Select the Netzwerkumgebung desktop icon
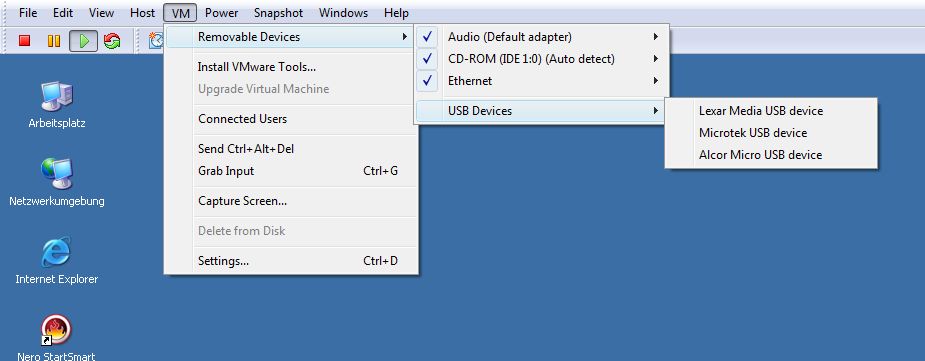The height and width of the screenshot is (361, 925). pos(57,174)
